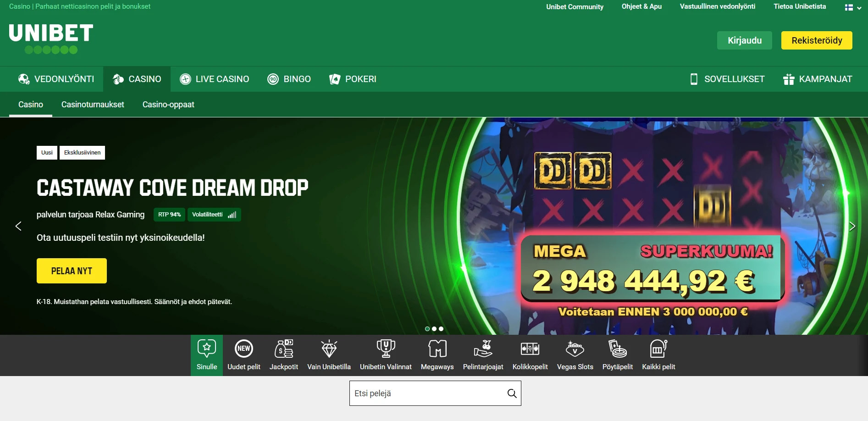The image size is (868, 421).
Task: Open the Finnish flag language dropdown
Action: [x=853, y=7]
